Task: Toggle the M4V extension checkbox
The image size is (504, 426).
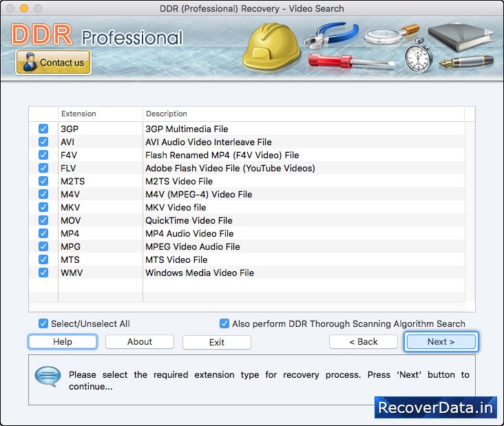Action: [x=43, y=194]
